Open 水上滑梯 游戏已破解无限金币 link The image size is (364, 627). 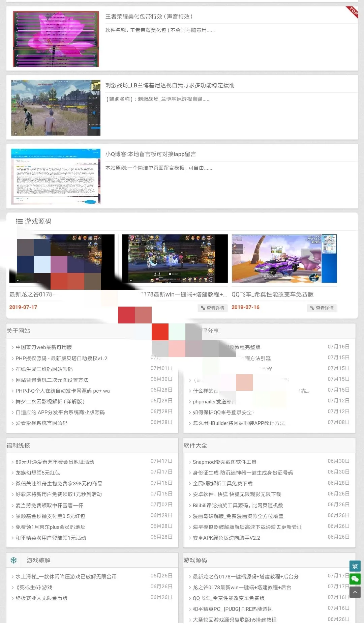click(x=66, y=576)
